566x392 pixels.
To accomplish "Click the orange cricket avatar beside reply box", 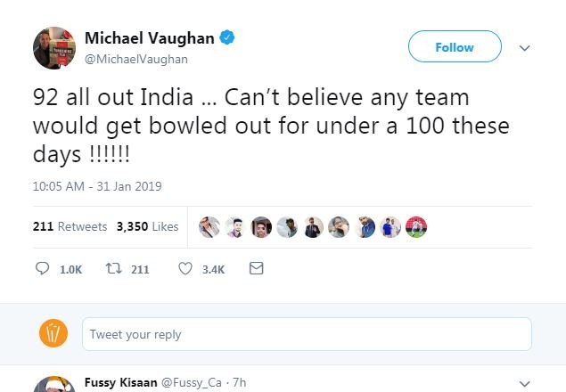I will click(x=53, y=334).
